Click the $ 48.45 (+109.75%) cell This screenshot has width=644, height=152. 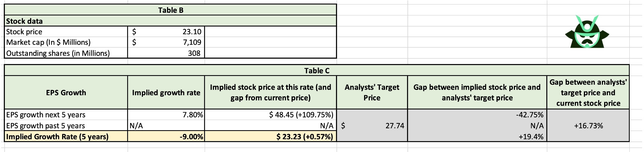click(x=301, y=115)
